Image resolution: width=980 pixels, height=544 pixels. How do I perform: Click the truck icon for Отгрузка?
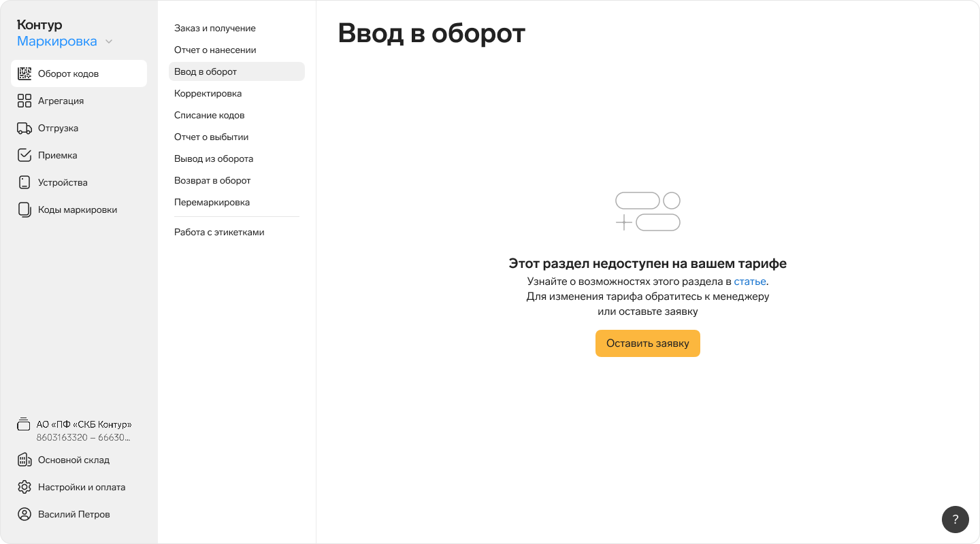tap(24, 128)
